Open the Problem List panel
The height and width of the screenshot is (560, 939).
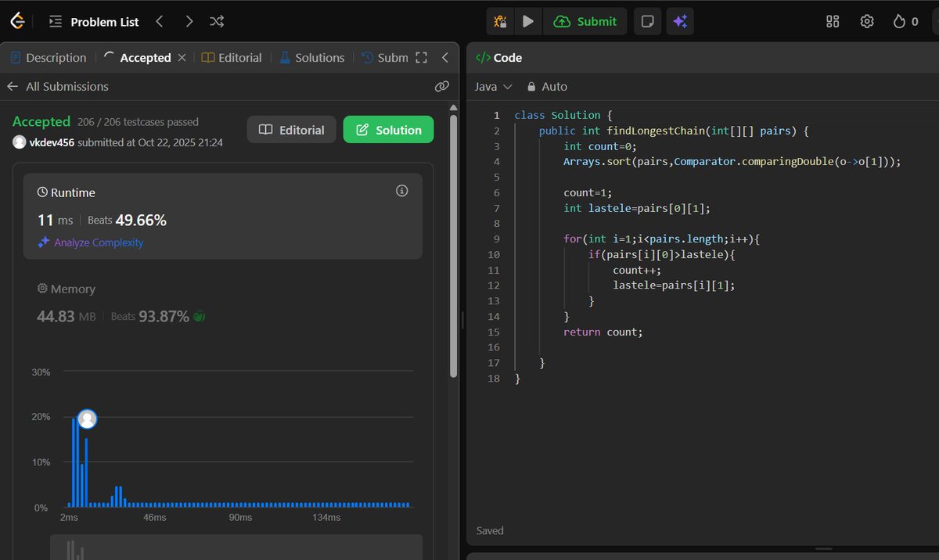click(x=94, y=22)
